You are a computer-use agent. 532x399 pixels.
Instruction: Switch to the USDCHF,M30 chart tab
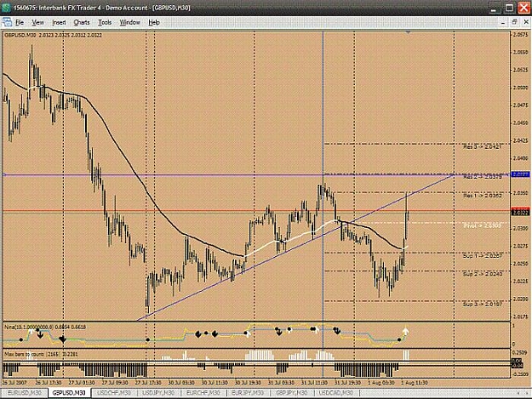point(114,393)
